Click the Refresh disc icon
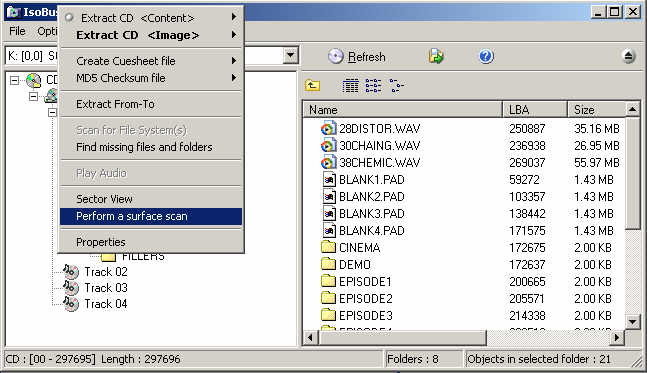Image resolution: width=647 pixels, height=373 pixels. click(335, 57)
